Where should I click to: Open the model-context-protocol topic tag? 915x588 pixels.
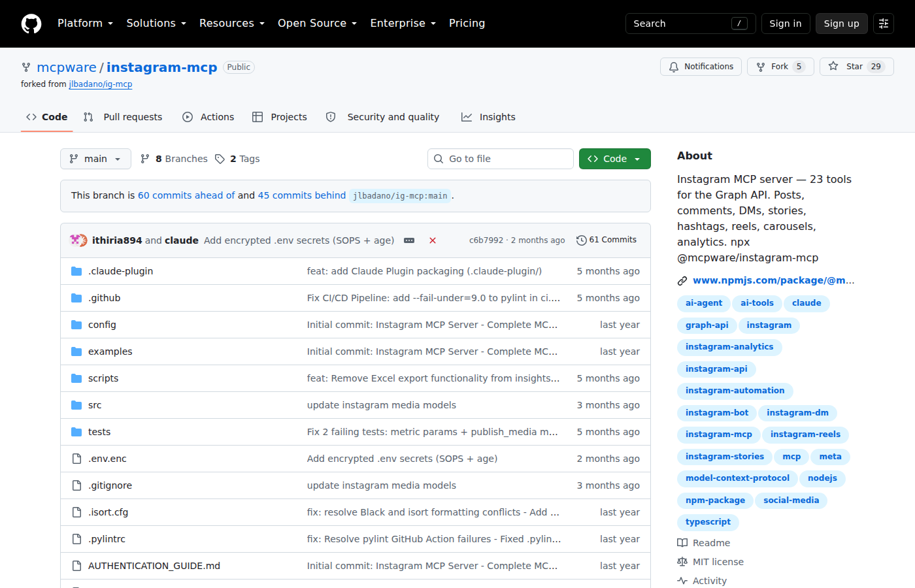point(737,478)
